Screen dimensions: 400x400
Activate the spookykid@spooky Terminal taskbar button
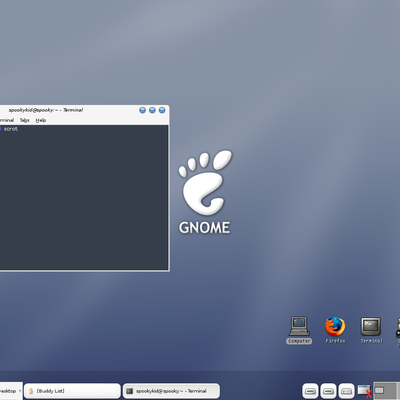[x=171, y=391]
